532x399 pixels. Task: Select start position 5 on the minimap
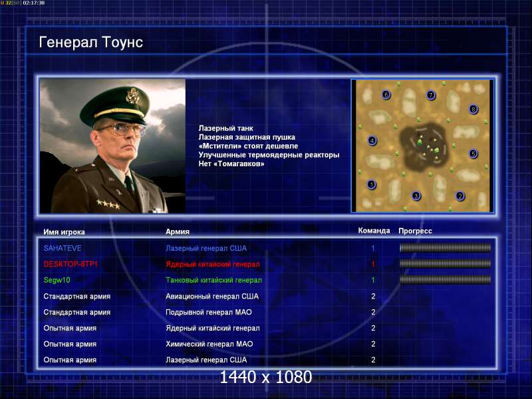click(473, 154)
